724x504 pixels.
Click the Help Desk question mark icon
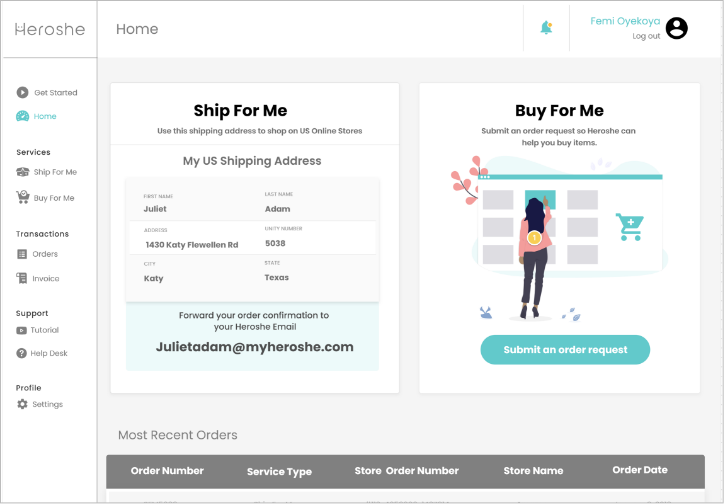point(21,353)
